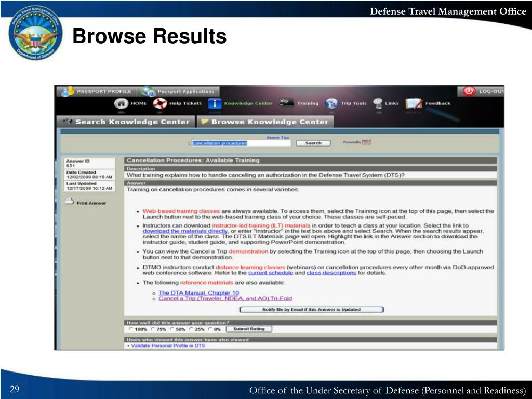This screenshot has width=532, height=399.
Task: Open the Help Tickets lifebuoy icon
Action: [x=160, y=103]
